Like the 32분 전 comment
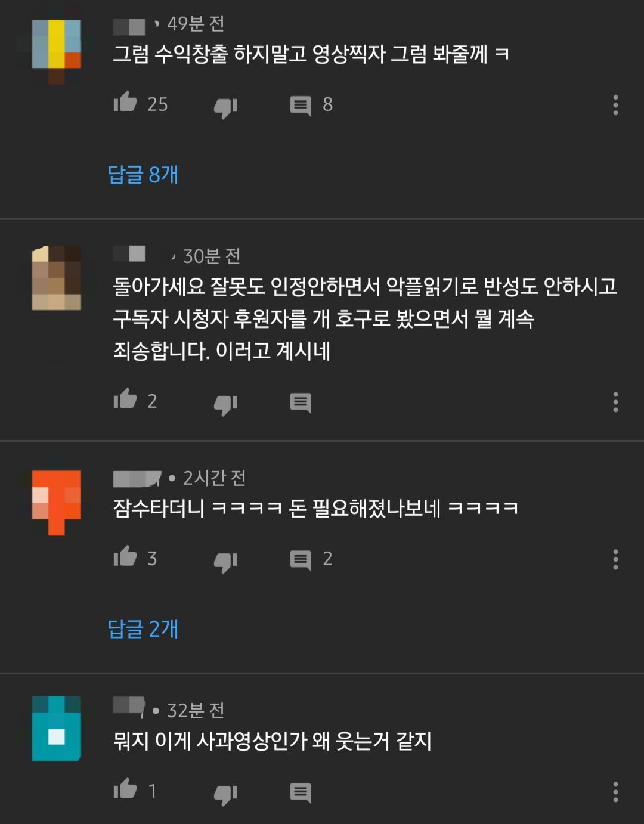The image size is (644, 824). point(125,789)
